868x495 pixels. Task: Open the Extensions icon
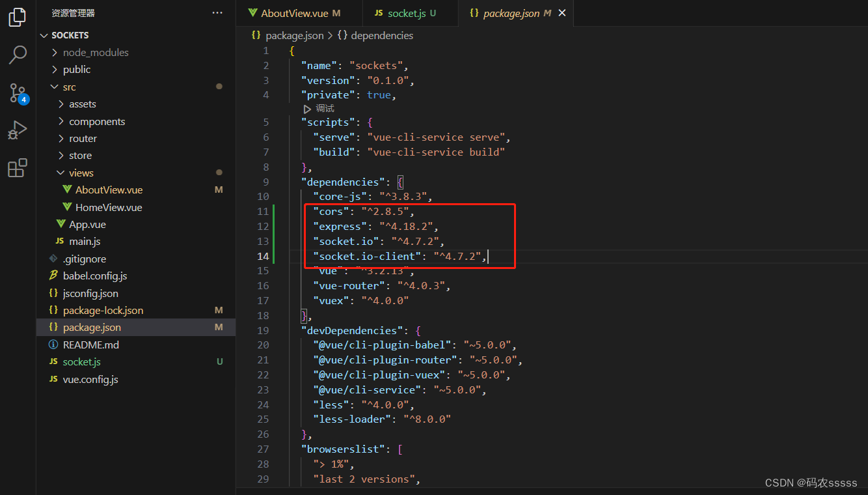click(x=16, y=168)
